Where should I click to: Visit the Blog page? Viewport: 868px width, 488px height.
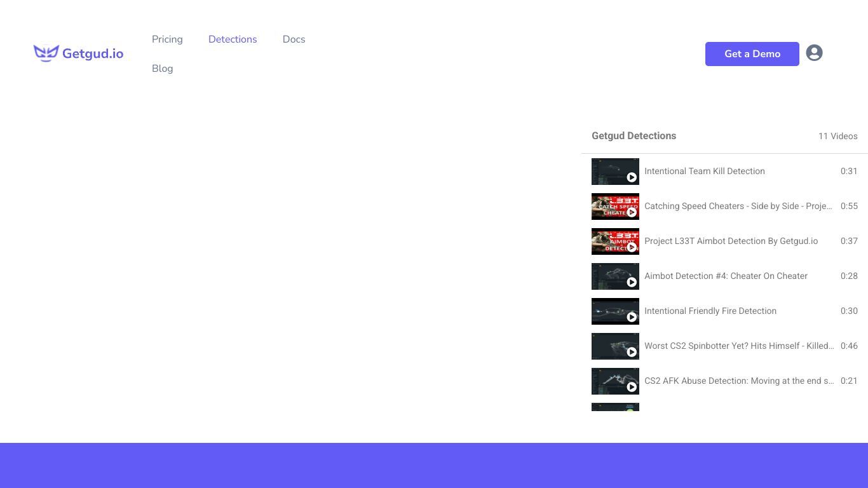(162, 69)
